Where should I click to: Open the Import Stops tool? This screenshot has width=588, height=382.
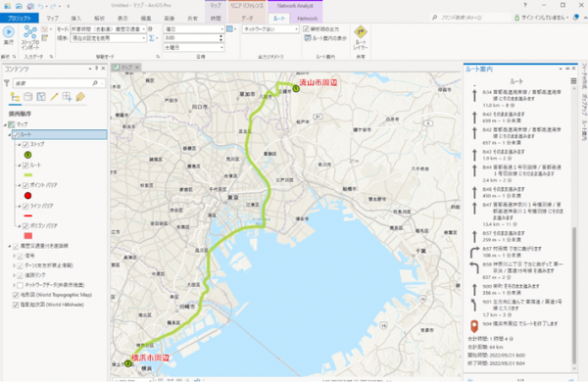(30, 37)
